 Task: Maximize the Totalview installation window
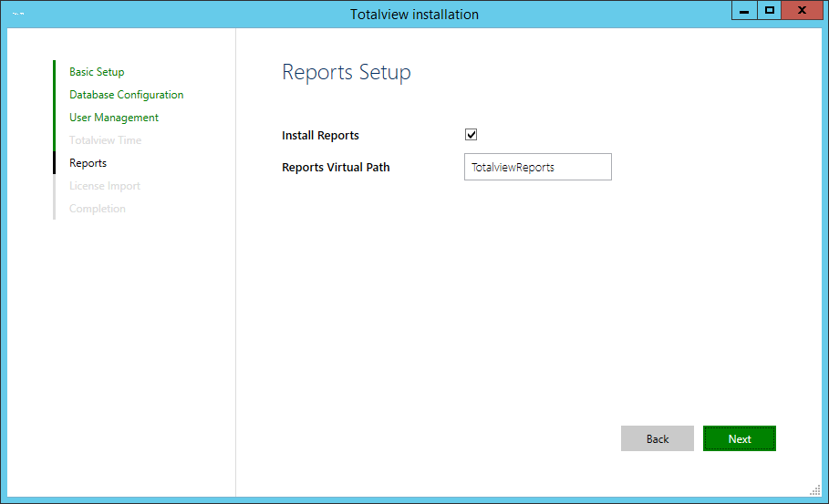(x=769, y=11)
